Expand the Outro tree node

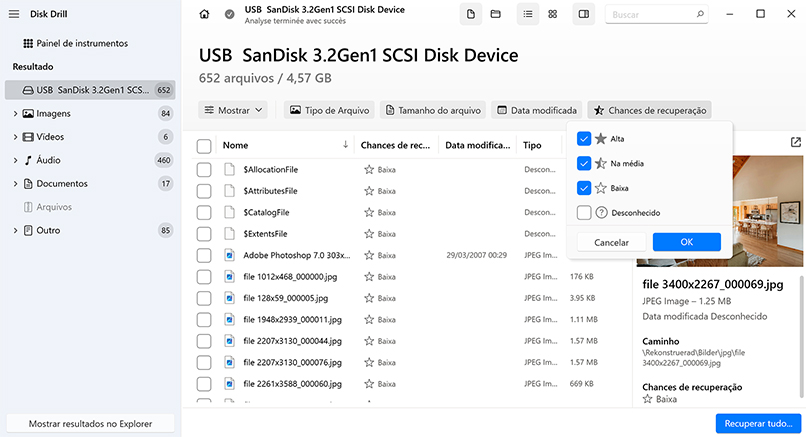point(15,230)
